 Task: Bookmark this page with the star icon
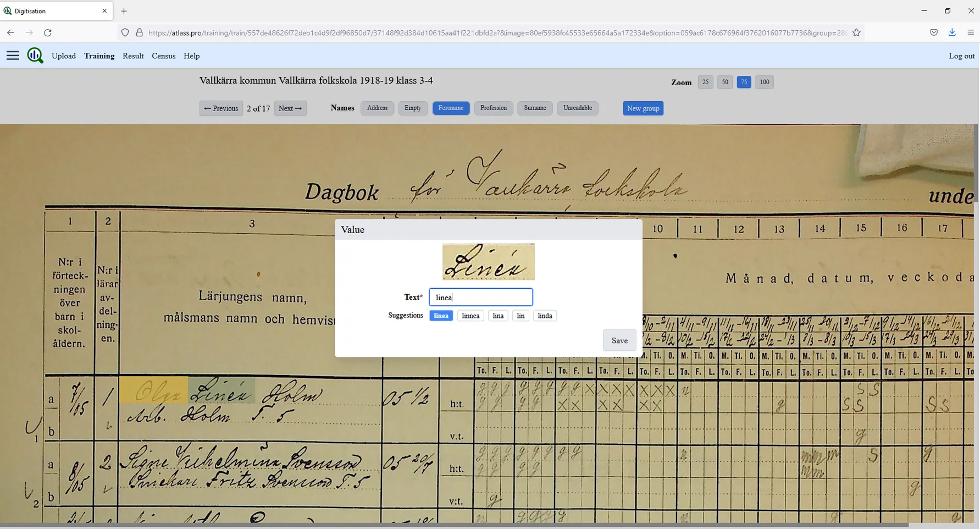[x=856, y=32]
